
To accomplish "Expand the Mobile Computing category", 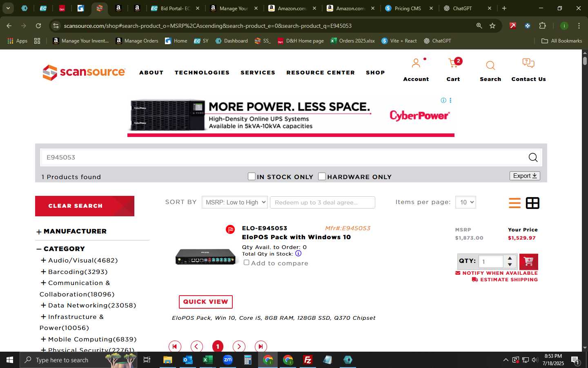I will 43,339.
